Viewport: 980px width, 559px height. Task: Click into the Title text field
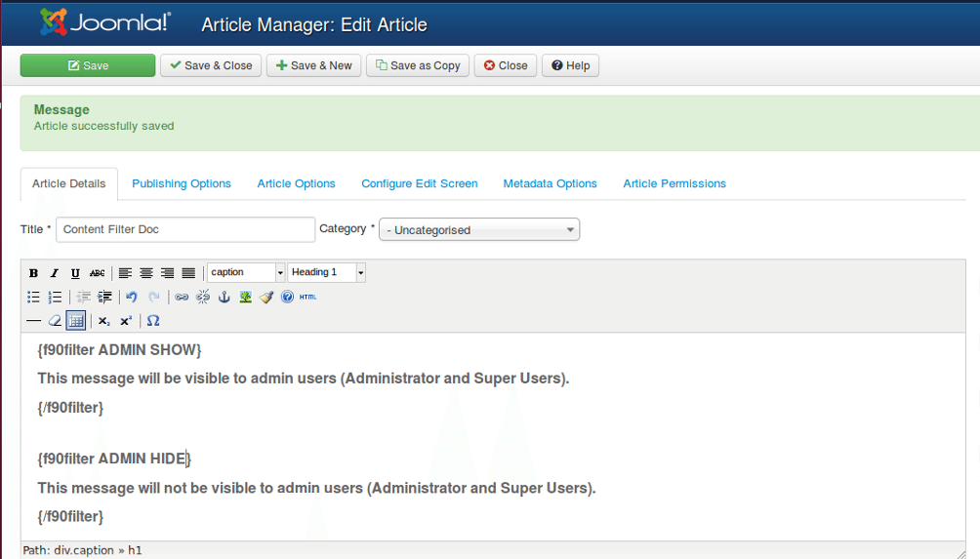tap(185, 229)
